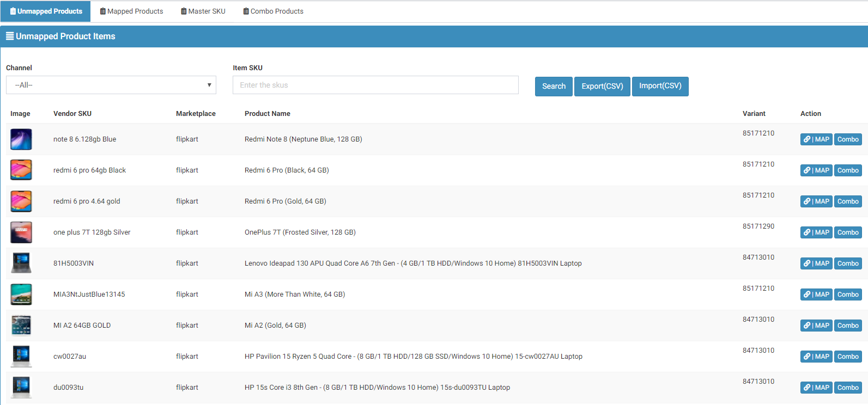Viewport: 868px width, 405px height.
Task: Click the Product Name column header
Action: [x=268, y=114]
